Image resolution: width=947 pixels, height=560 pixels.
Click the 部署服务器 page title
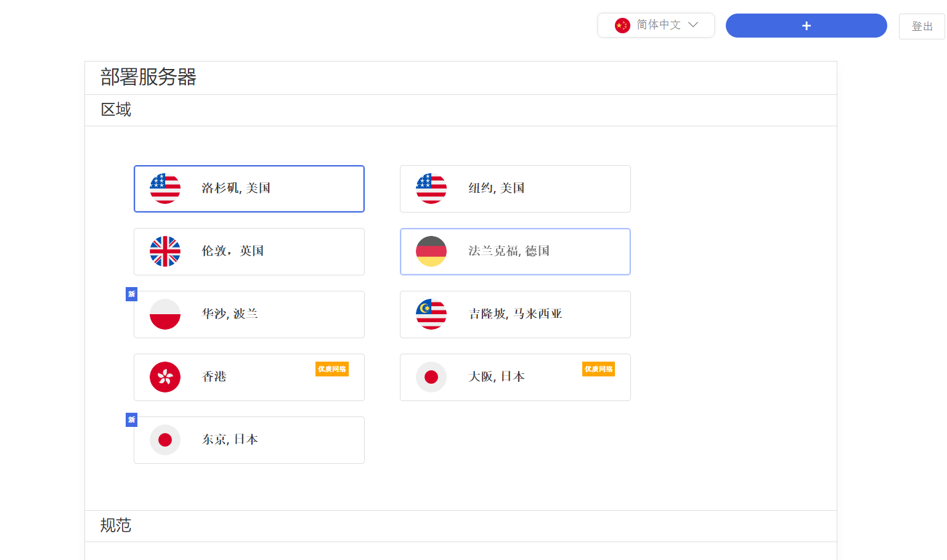coord(148,77)
